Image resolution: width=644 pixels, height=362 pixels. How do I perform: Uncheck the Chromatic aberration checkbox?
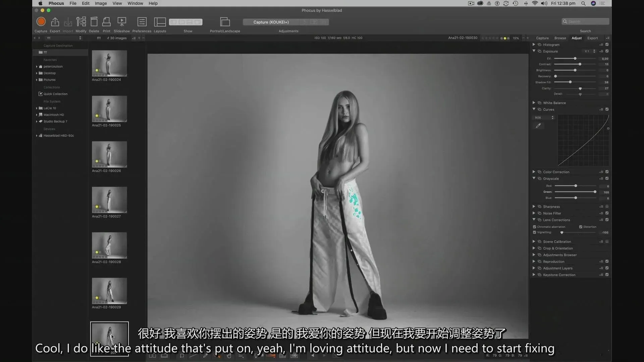535,227
